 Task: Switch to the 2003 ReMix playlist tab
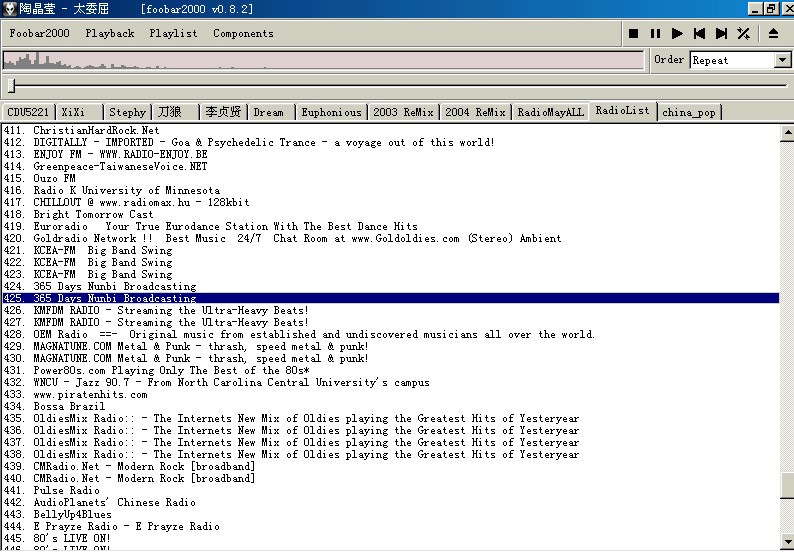coord(403,112)
